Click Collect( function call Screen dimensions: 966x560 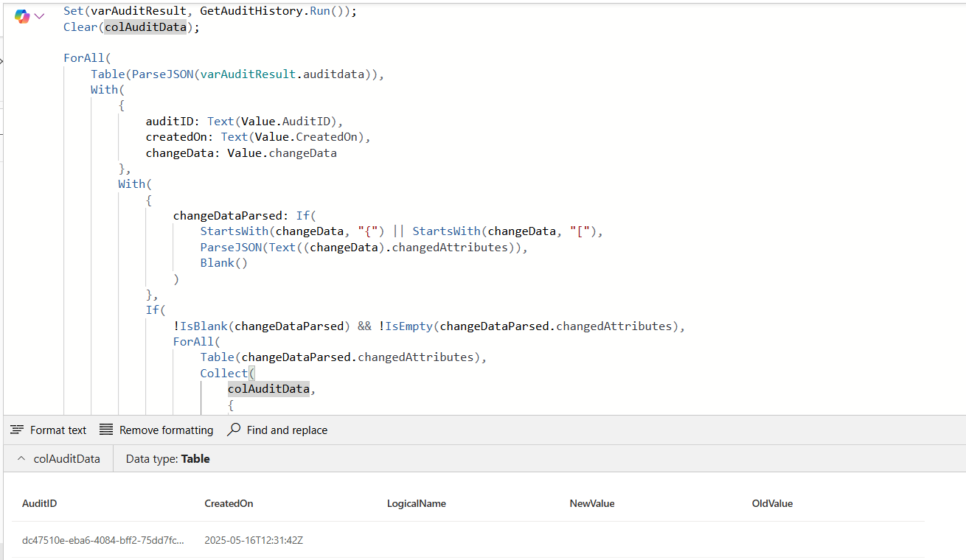(x=227, y=373)
